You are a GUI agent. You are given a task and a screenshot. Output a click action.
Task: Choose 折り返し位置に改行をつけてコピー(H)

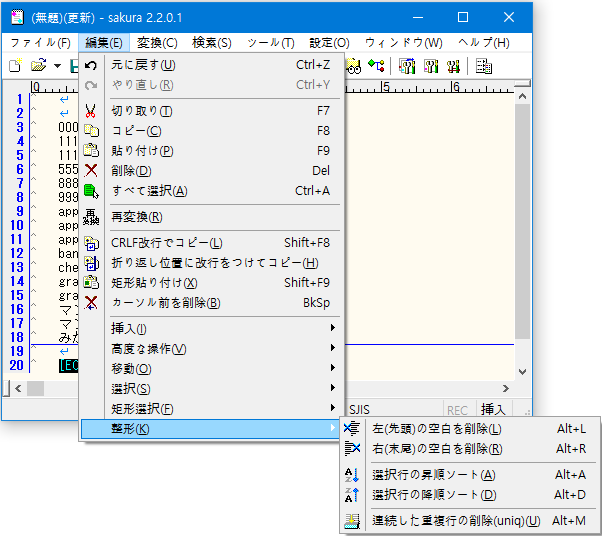210,263
